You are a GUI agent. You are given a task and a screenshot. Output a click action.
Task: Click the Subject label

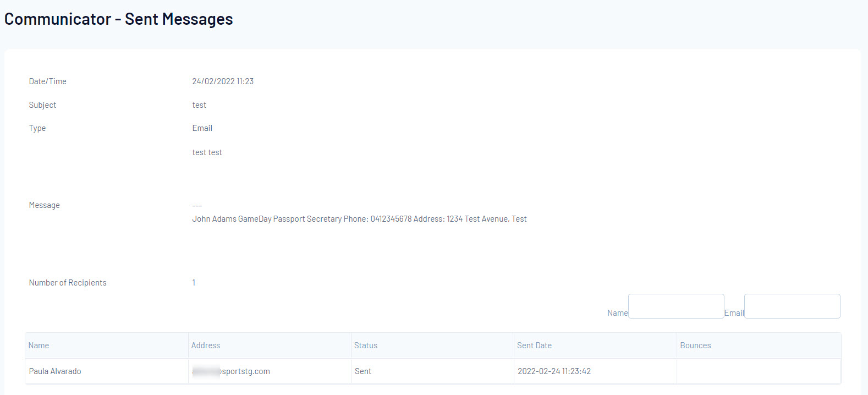tap(42, 105)
